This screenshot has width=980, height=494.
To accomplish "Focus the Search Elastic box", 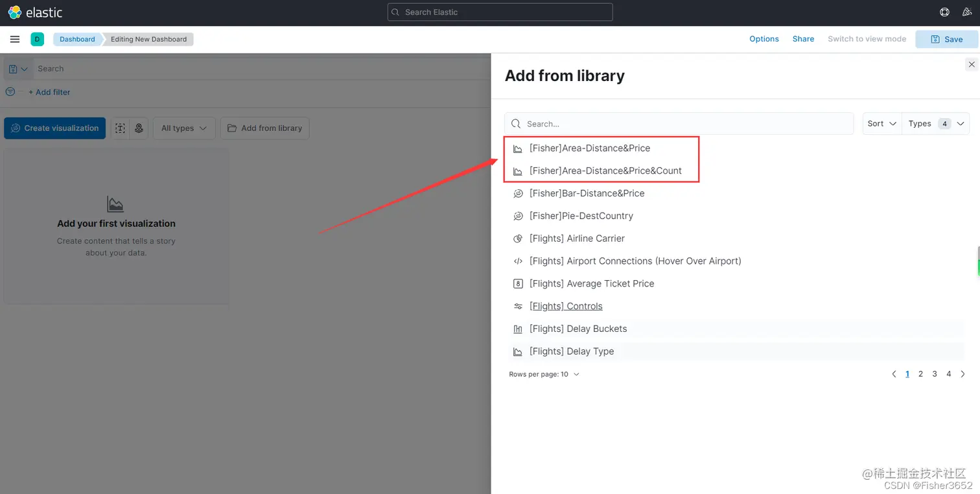I will pyautogui.click(x=500, y=12).
